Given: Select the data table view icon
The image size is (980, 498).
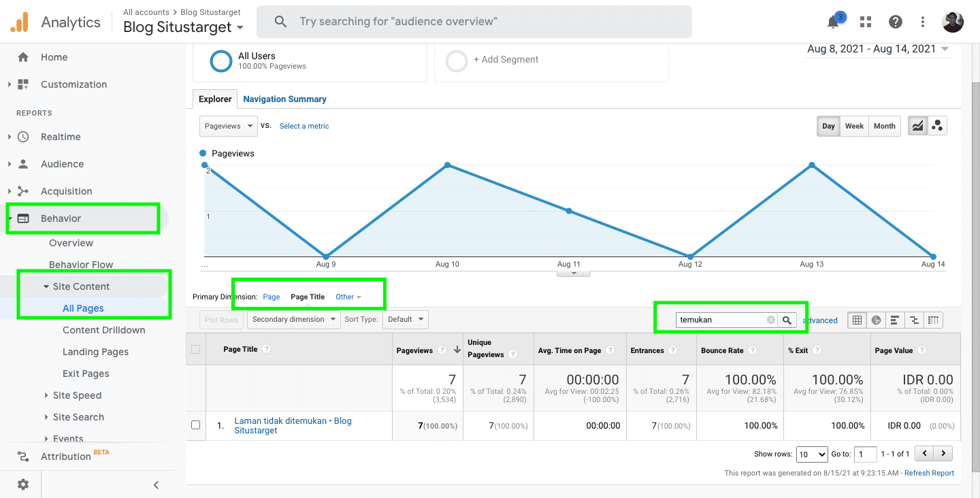Looking at the screenshot, I should point(857,320).
